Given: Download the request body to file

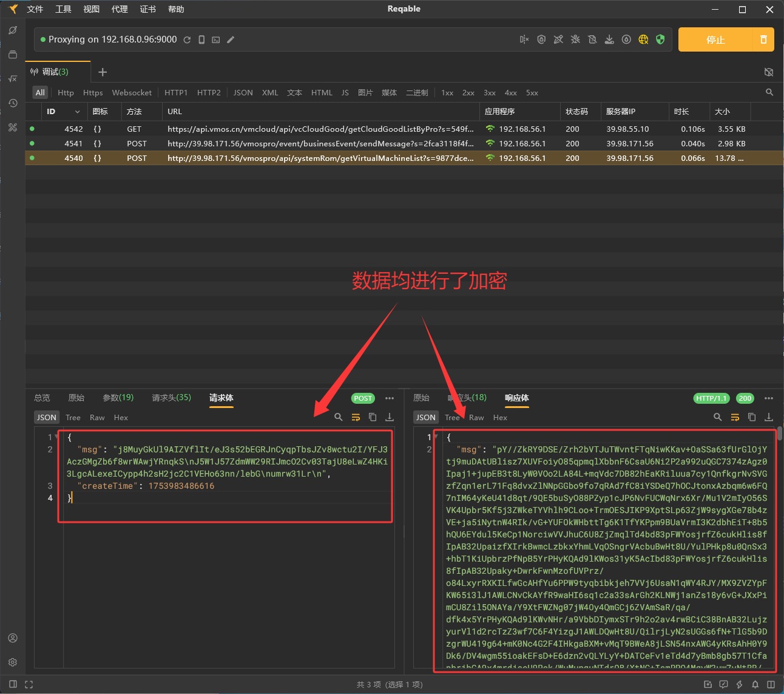Looking at the screenshot, I should click(390, 417).
